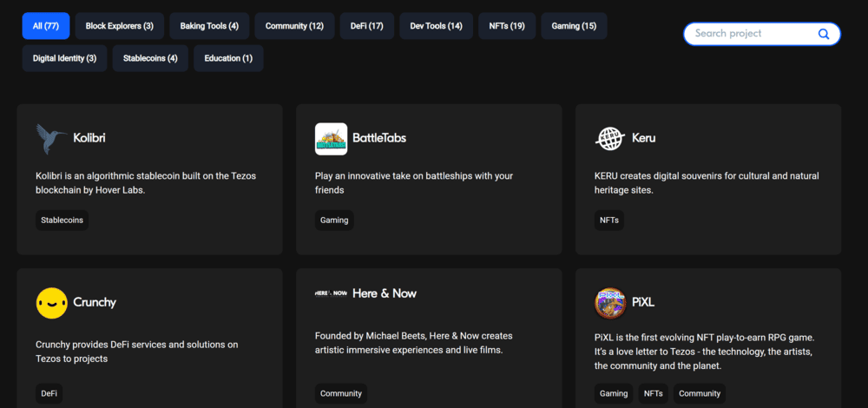868x408 pixels.
Task: Click Stablecoins tag on Kolibri card
Action: (62, 220)
